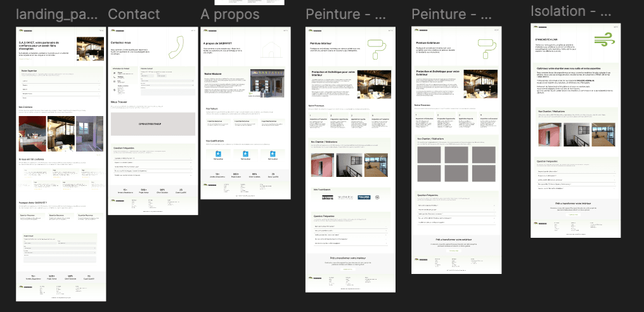Click the OPENSTREETMAP map placeholder
The image size is (644, 312).
[x=152, y=125]
